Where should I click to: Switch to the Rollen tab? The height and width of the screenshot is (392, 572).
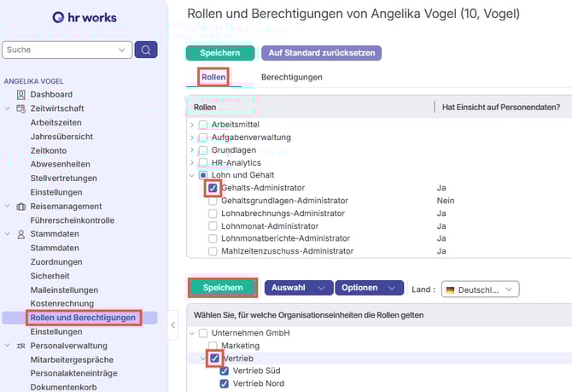tap(213, 78)
